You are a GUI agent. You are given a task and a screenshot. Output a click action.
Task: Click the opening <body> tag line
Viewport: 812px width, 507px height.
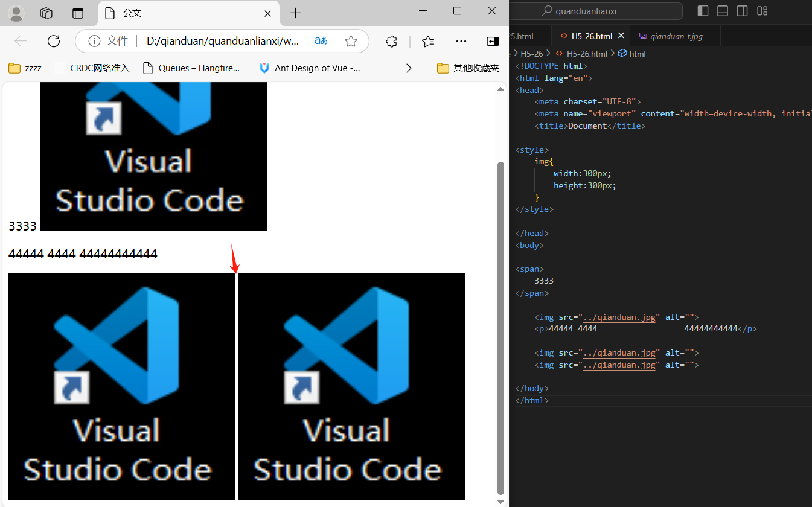(x=529, y=245)
